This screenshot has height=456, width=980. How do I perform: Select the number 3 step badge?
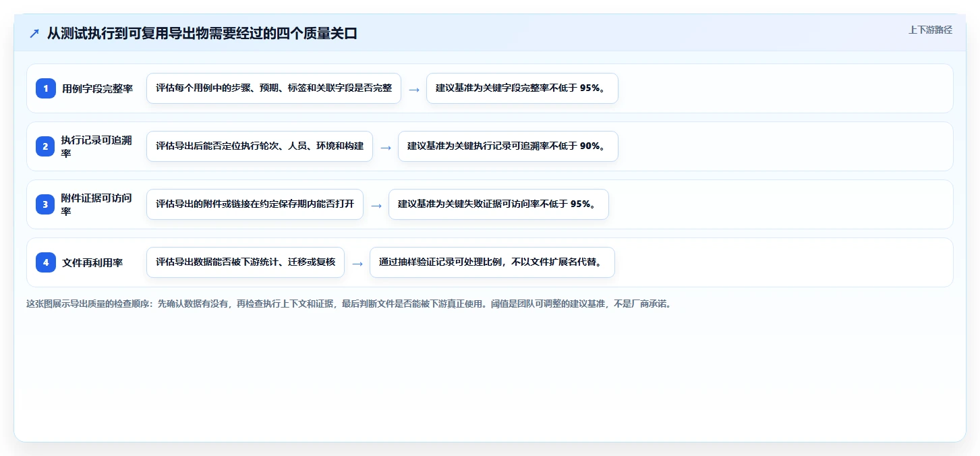(x=46, y=204)
